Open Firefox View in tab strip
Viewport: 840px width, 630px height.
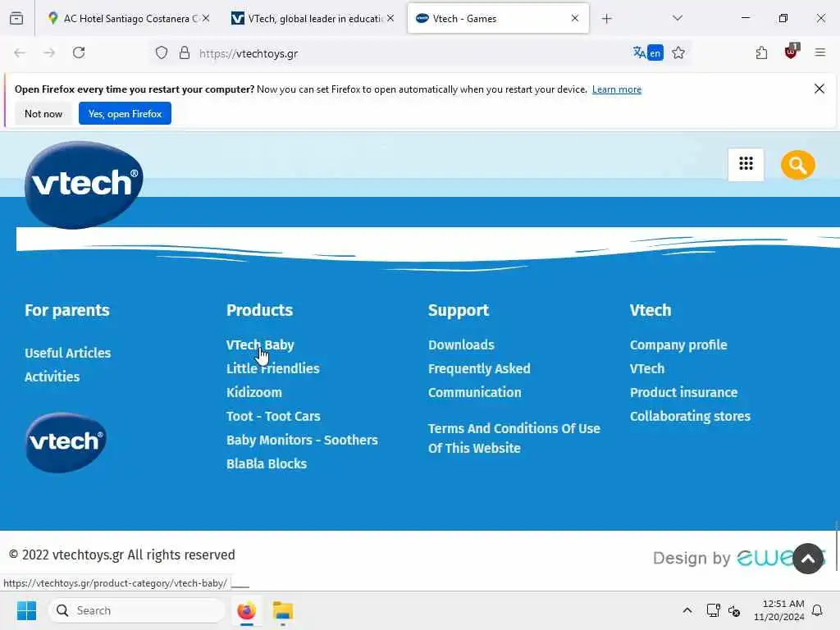click(16, 18)
